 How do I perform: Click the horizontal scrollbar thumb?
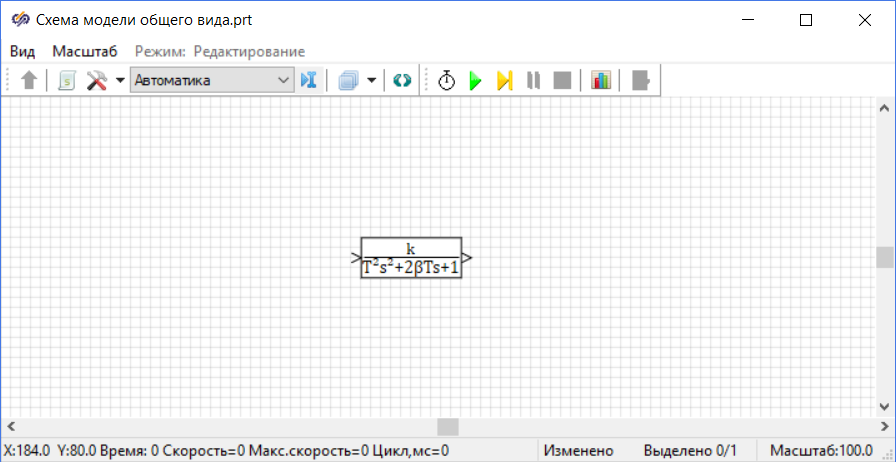[x=448, y=427]
